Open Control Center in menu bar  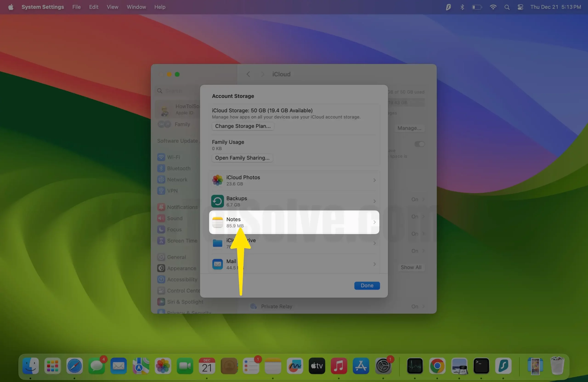(x=520, y=7)
